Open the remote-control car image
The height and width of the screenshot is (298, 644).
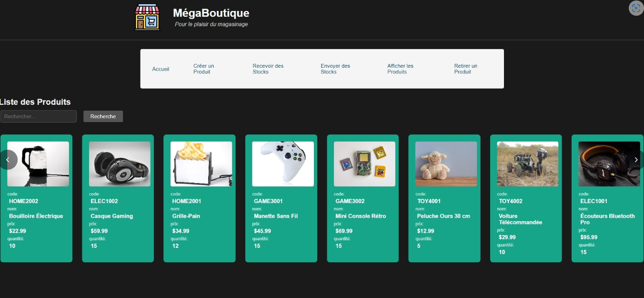click(x=528, y=164)
